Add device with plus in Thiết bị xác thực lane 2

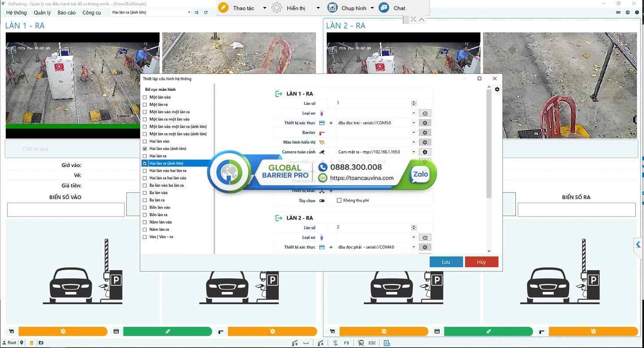coord(331,247)
